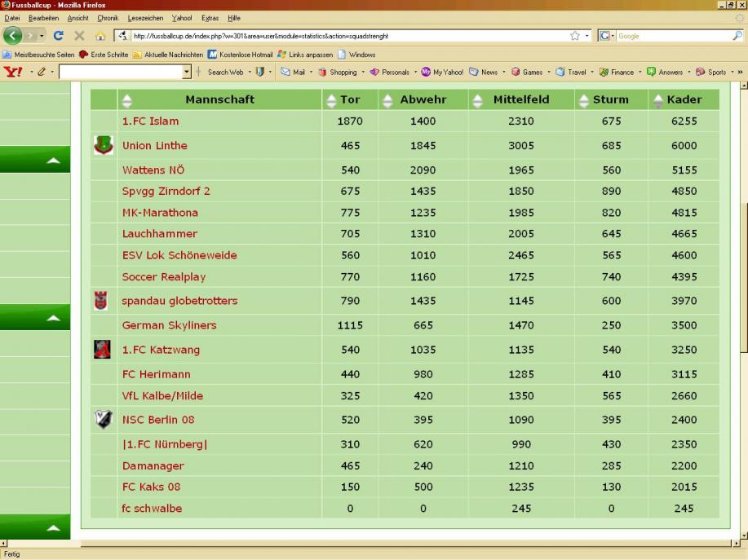Image resolution: width=748 pixels, height=560 pixels.
Task: Click the NSC Berlin 08 team crest
Action: pos(102,420)
